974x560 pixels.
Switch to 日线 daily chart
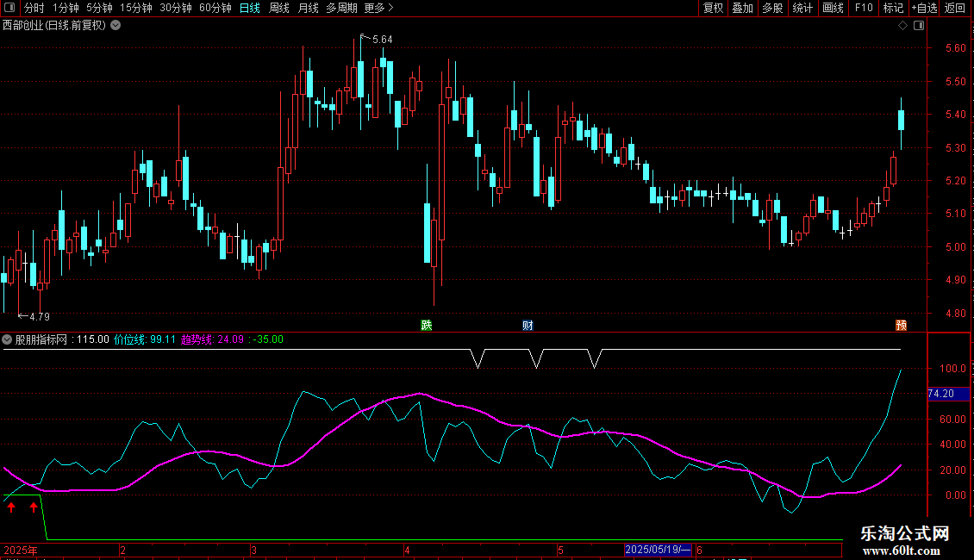250,8
